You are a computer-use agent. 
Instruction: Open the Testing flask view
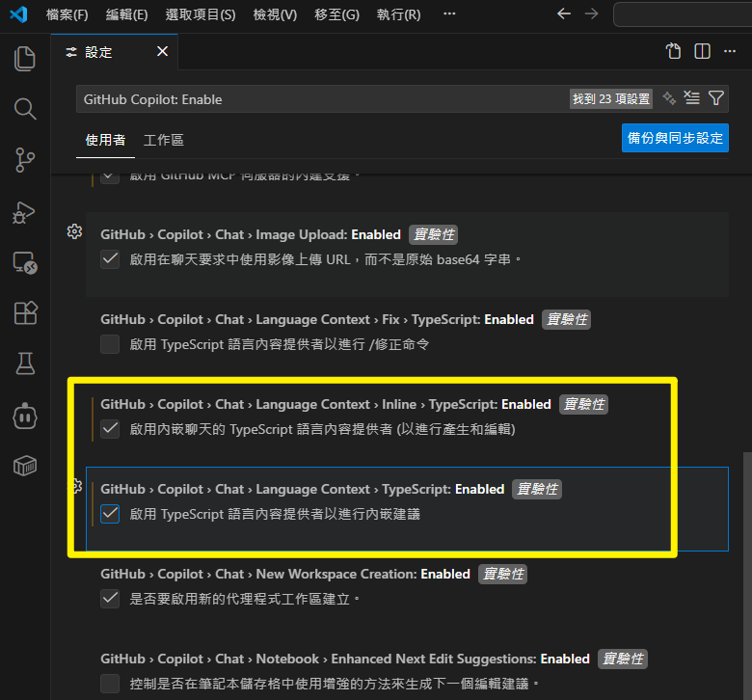point(25,363)
